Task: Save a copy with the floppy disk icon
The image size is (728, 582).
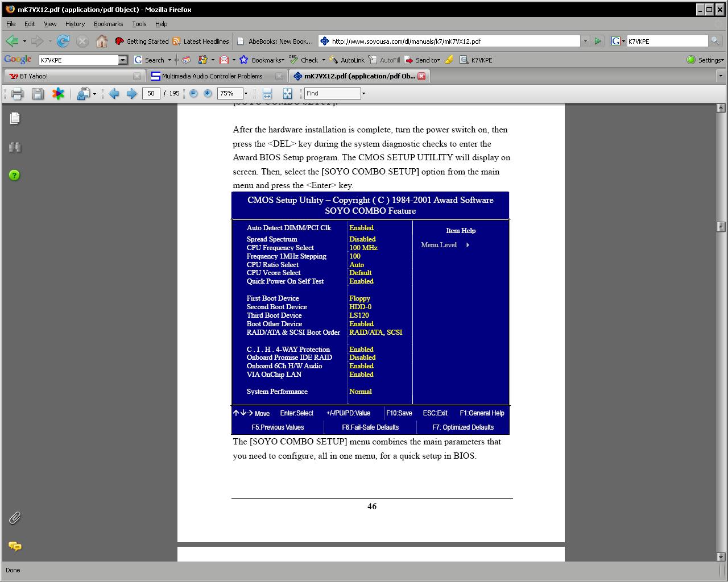Action: (x=38, y=94)
